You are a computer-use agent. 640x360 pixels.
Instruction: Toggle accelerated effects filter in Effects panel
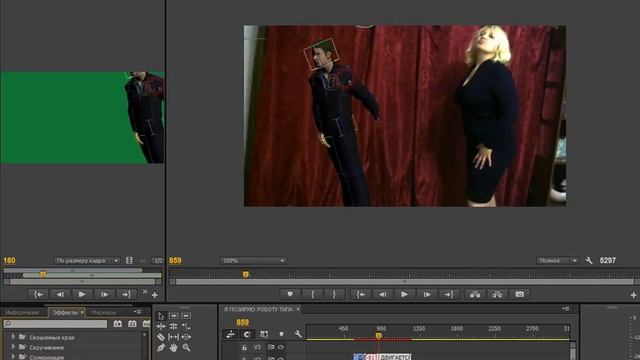(x=118, y=324)
